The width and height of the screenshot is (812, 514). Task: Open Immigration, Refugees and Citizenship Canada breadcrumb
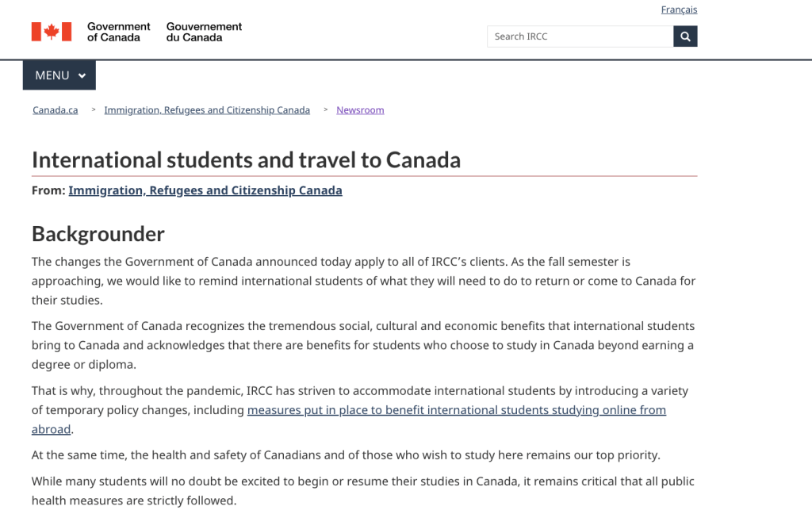pos(207,110)
